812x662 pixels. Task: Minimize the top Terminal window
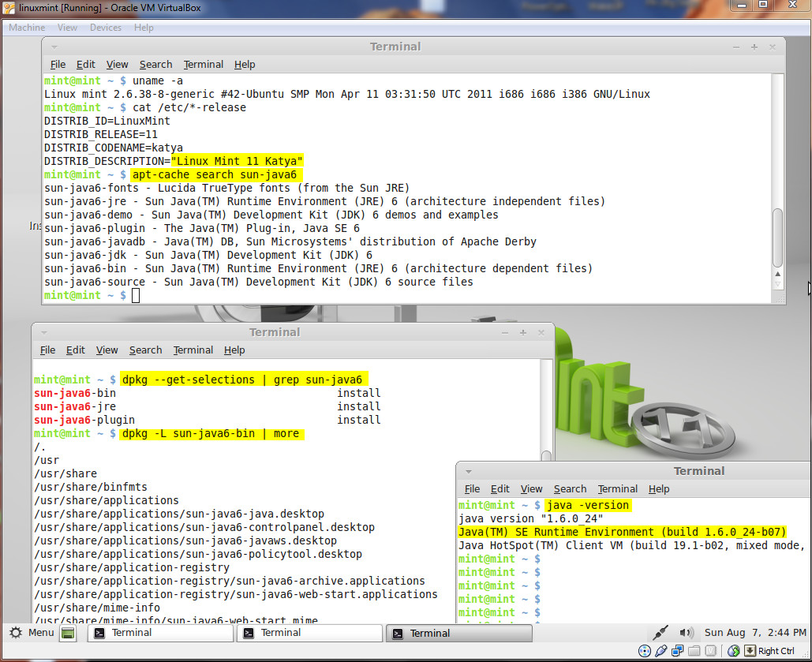click(x=736, y=47)
